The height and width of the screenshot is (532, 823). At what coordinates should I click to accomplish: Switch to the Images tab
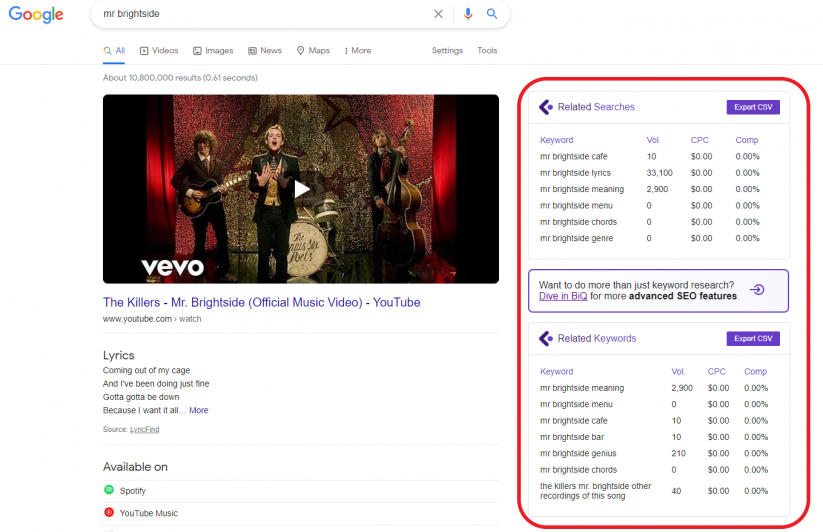(x=213, y=51)
